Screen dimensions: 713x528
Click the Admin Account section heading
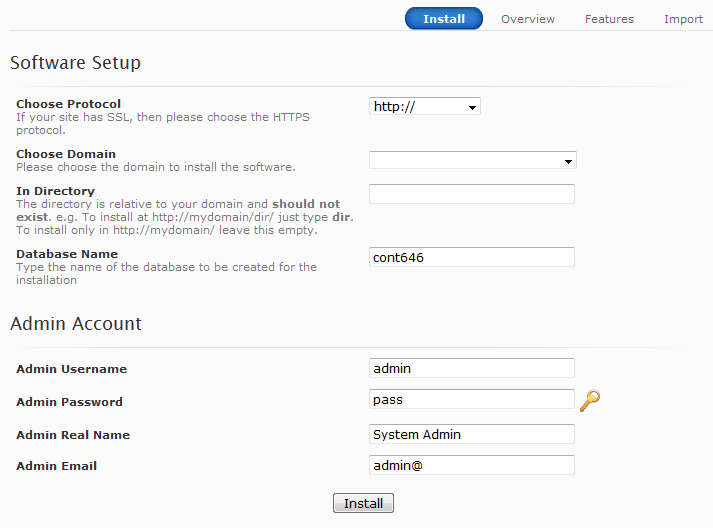[x=76, y=324]
